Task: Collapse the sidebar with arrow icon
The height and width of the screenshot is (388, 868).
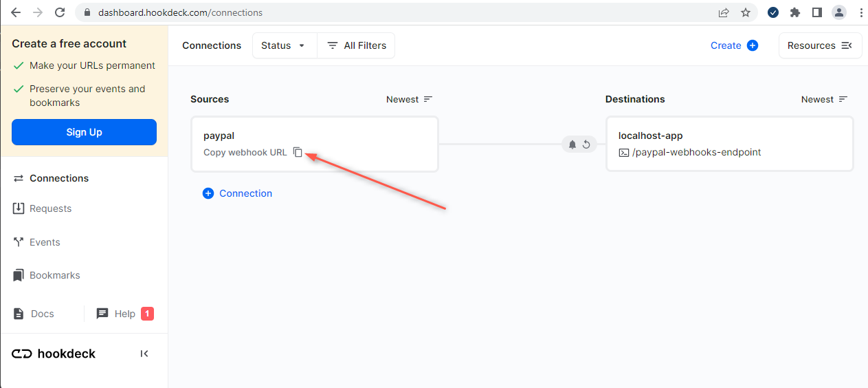Action: click(x=144, y=354)
